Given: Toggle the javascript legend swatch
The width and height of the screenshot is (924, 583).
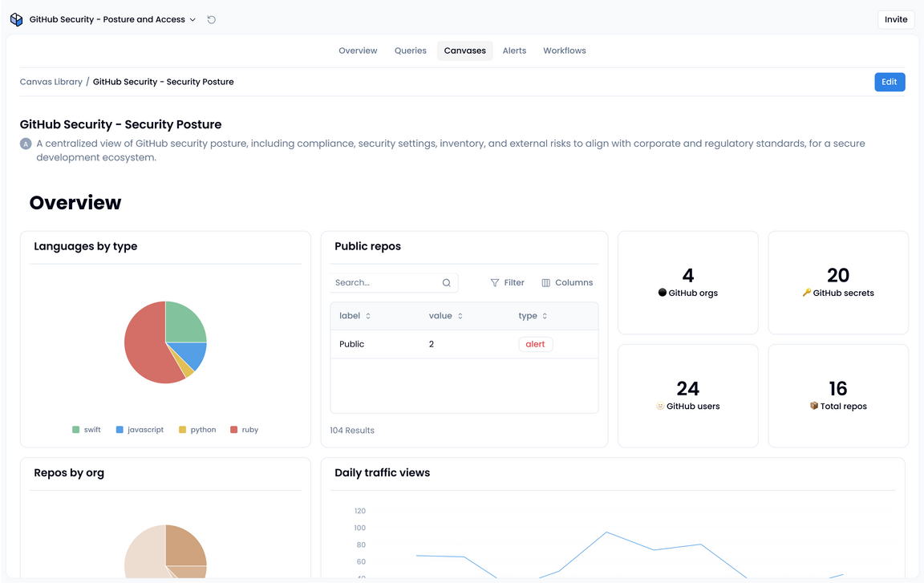Looking at the screenshot, I should click(x=120, y=430).
